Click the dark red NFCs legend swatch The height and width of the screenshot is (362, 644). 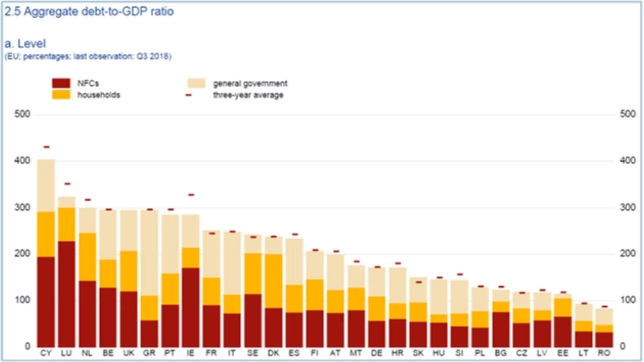[61, 83]
